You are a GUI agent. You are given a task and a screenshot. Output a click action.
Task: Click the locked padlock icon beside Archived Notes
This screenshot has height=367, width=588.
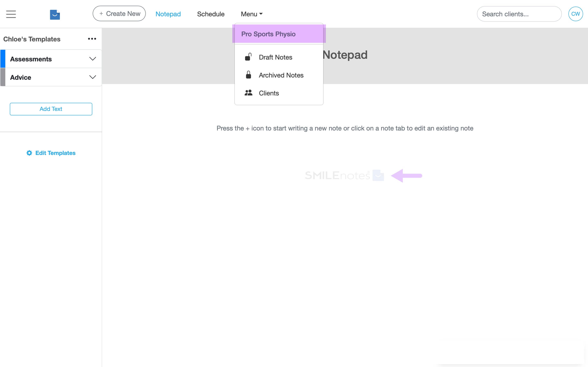248,75
